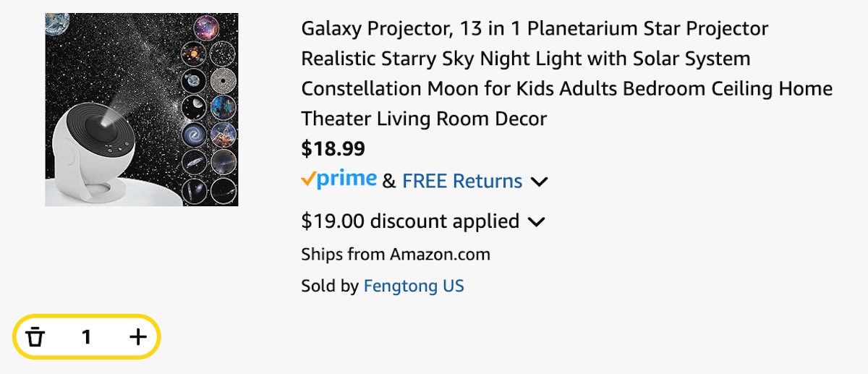
Task: Click the crescent moon disc in the product photo
Action: tap(195, 107)
